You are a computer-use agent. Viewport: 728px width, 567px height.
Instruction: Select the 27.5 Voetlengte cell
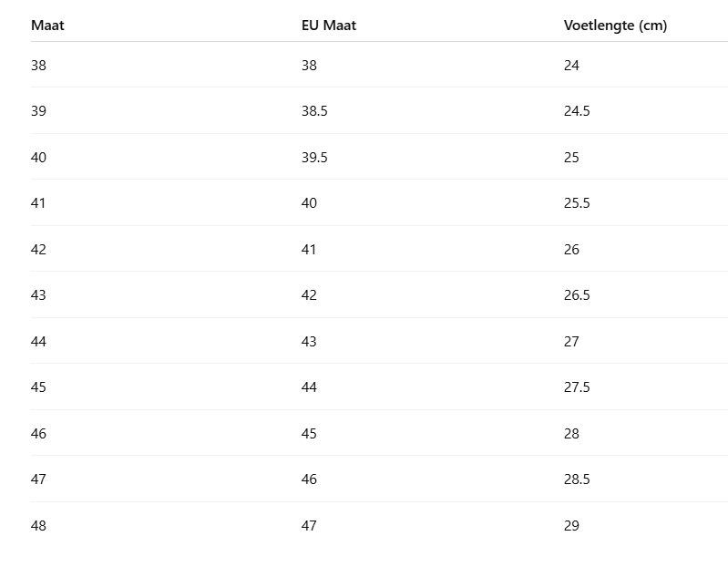[x=577, y=387]
